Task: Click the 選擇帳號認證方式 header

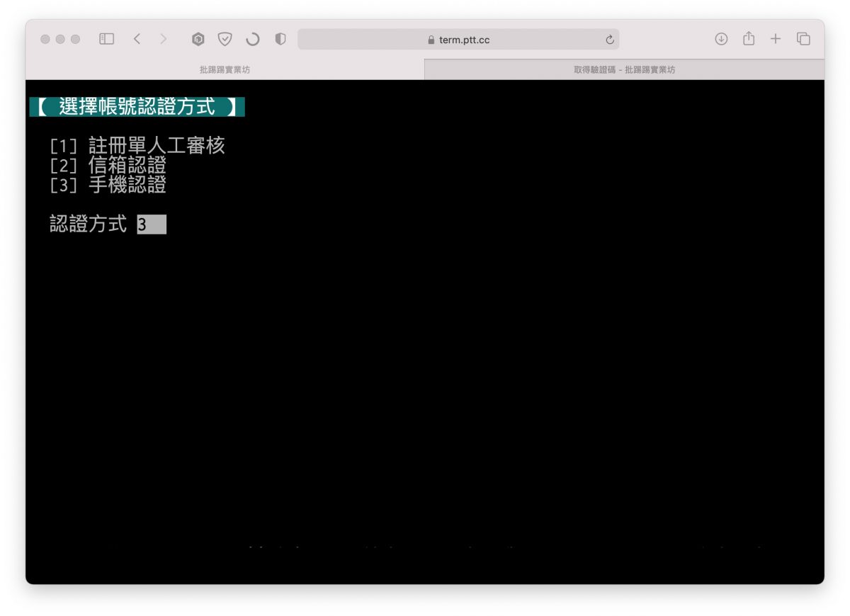Action: click(x=137, y=107)
